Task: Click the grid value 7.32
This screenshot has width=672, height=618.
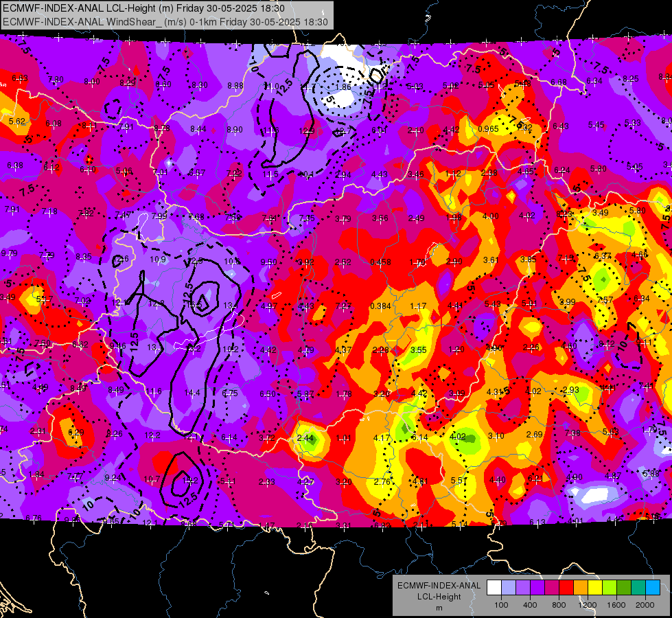Action: click(x=524, y=127)
